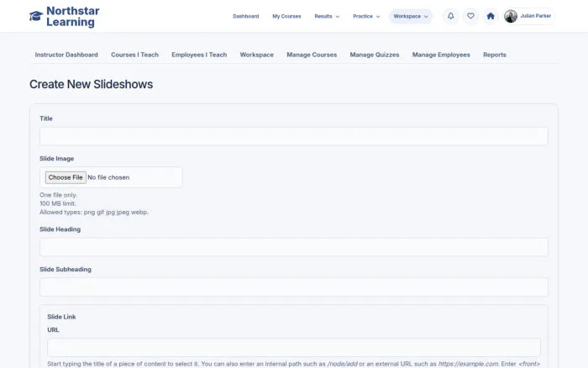Focus the Slide Link URL field
The image size is (588, 368).
click(294, 347)
